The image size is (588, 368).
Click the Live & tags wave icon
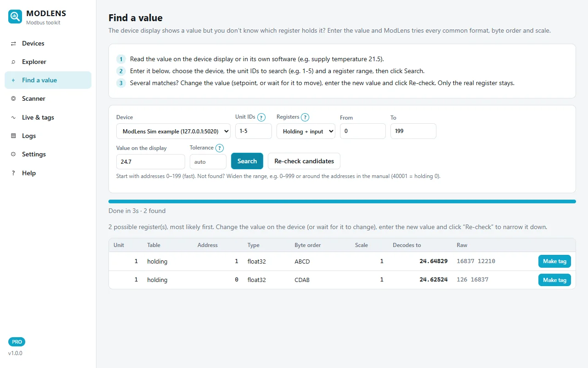click(13, 118)
